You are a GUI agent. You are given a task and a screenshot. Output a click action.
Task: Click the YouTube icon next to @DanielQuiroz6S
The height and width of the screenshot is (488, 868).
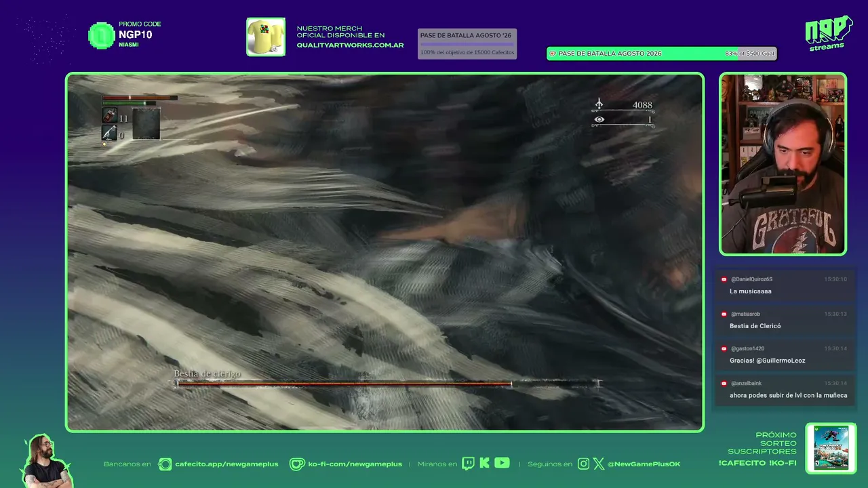click(724, 279)
